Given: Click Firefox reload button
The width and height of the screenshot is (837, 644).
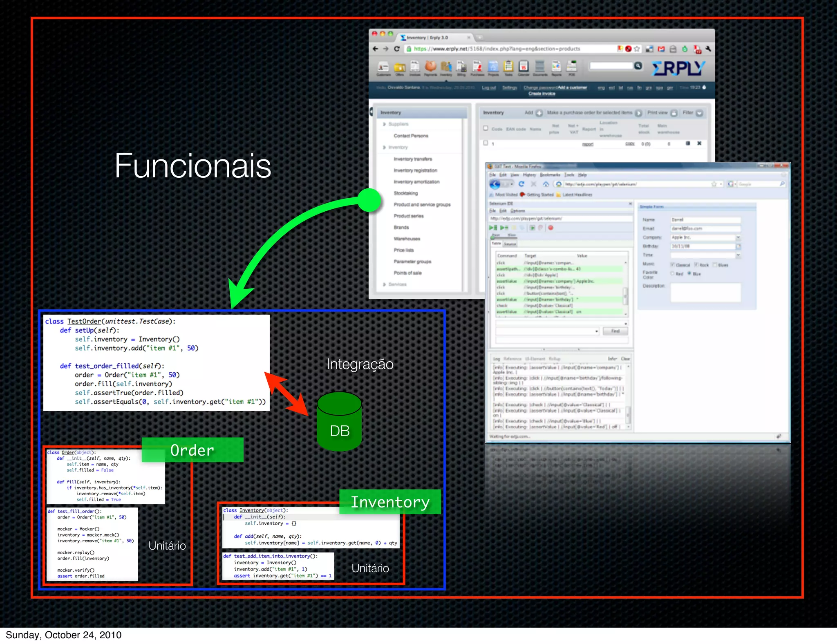Looking at the screenshot, I should (x=521, y=184).
